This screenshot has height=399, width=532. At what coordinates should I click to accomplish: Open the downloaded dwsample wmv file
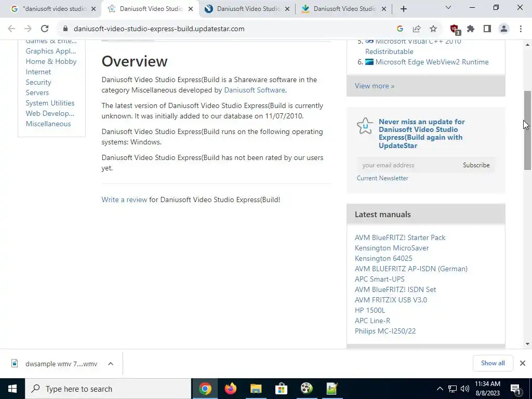(x=54, y=364)
